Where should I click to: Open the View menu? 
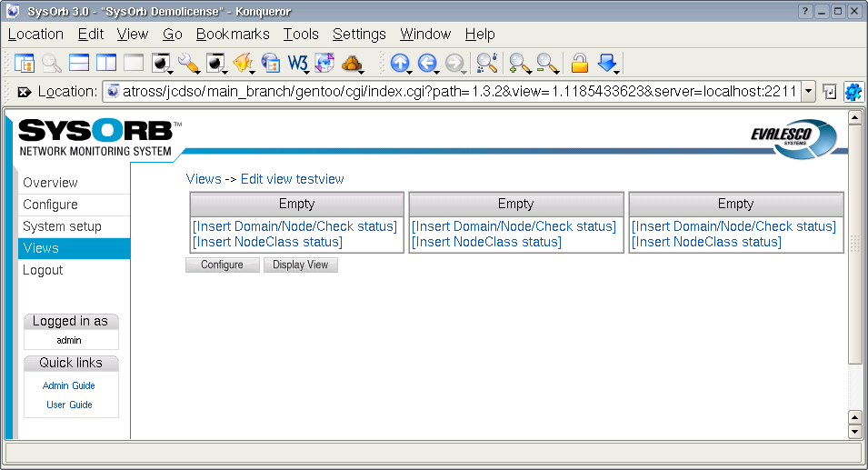(133, 35)
